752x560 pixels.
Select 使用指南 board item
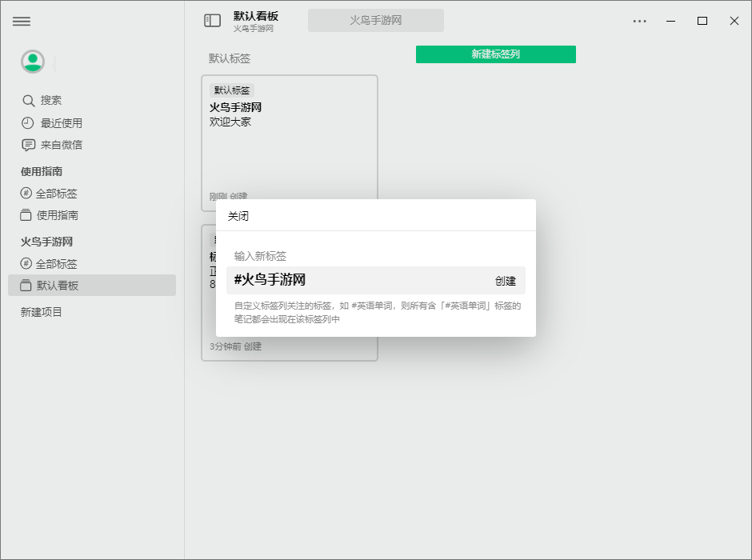57,215
